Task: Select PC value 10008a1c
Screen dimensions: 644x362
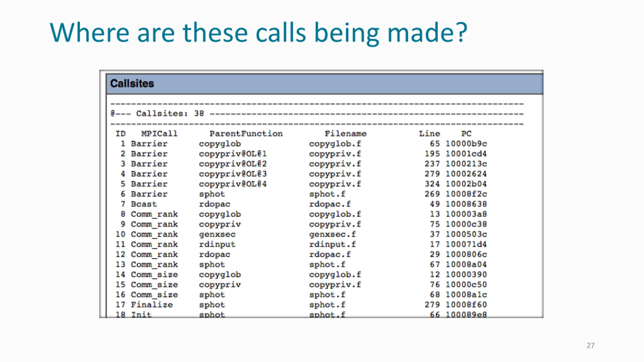Action: click(466, 294)
